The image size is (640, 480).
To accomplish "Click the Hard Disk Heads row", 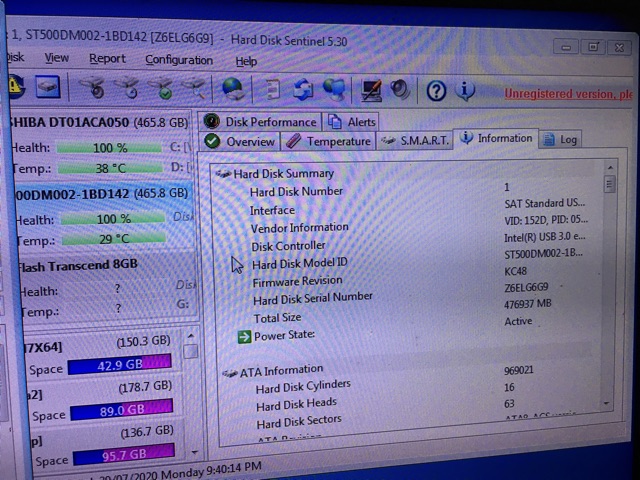I will pyautogui.click(x=296, y=404).
